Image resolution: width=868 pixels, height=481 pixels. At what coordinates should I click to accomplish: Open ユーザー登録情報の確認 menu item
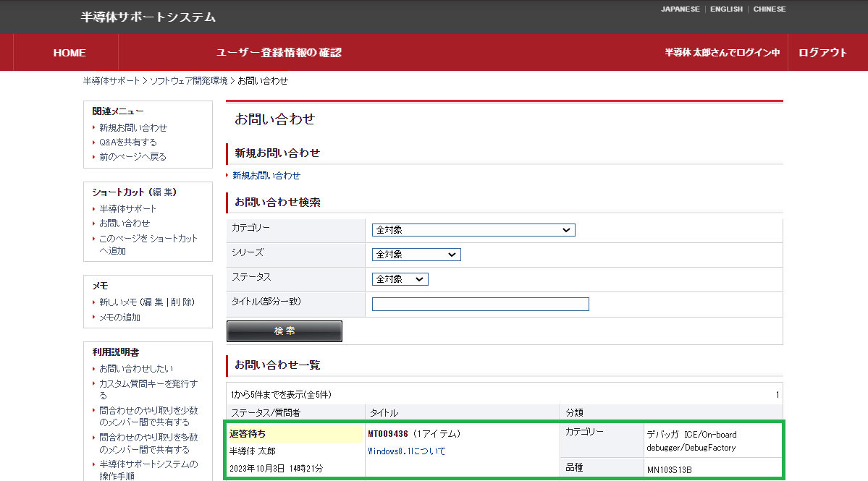click(279, 53)
